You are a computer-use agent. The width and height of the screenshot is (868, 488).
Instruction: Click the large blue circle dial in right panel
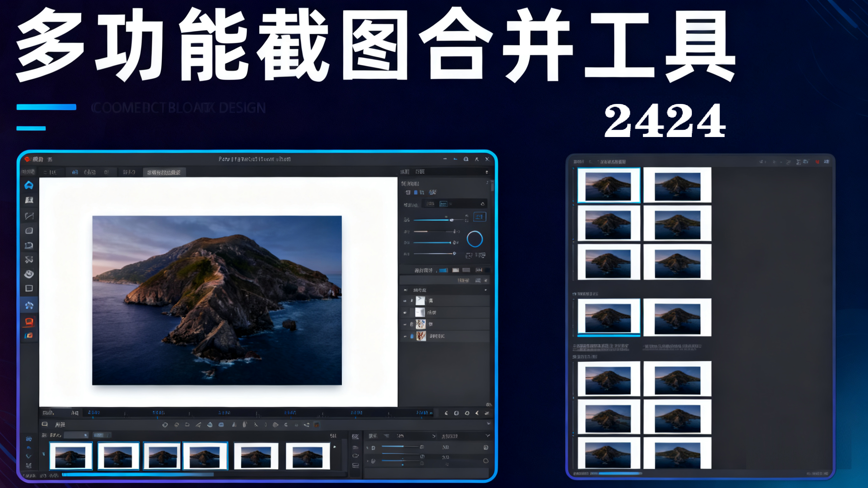click(474, 239)
